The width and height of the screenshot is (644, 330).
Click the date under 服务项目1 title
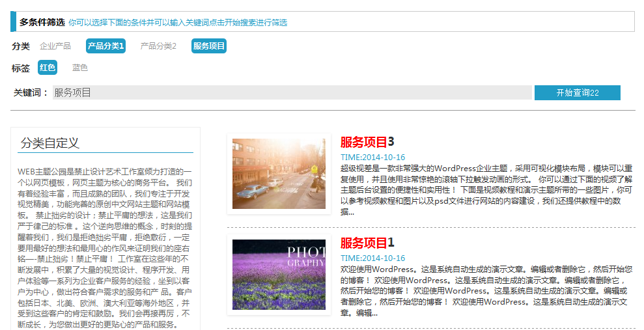coord(372,258)
